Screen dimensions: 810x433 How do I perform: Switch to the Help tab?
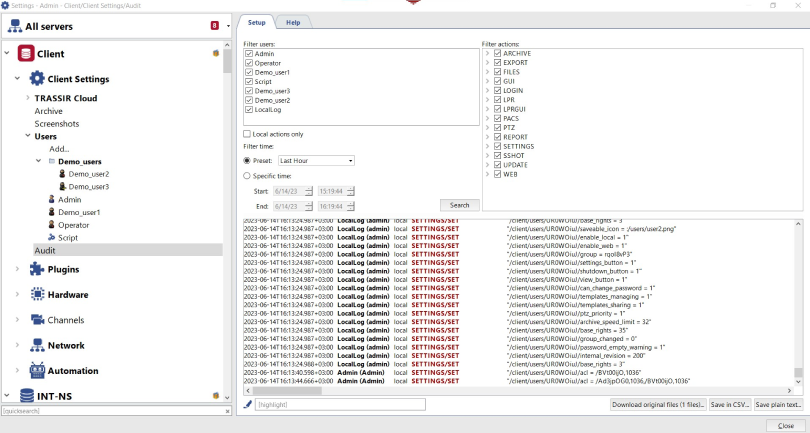coord(293,22)
